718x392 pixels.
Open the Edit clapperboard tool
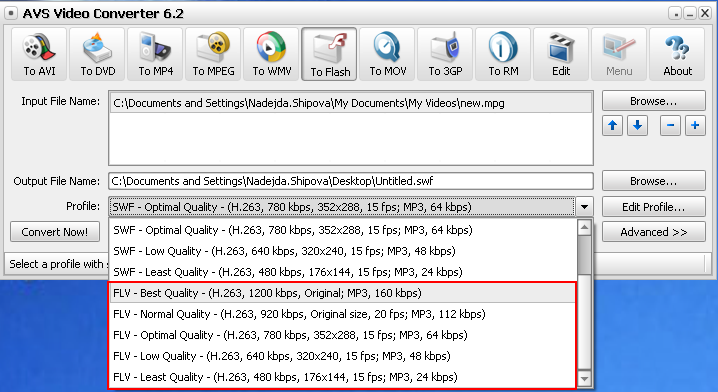561,54
